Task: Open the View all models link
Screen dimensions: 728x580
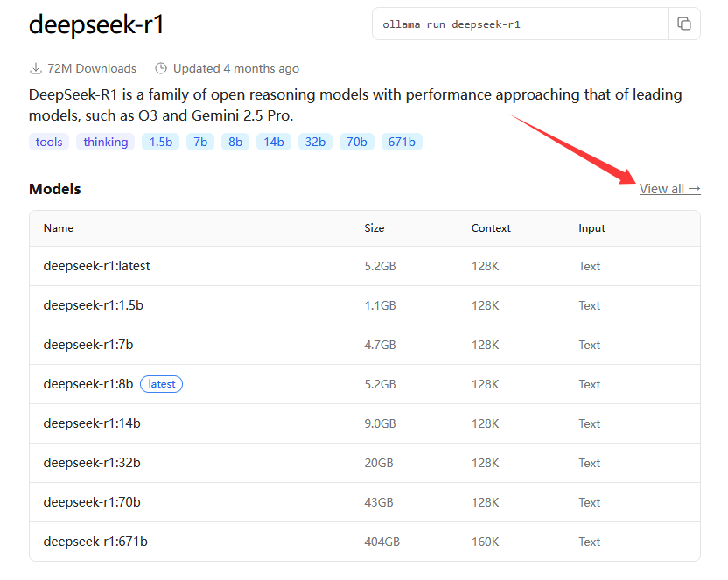Action: coord(669,189)
